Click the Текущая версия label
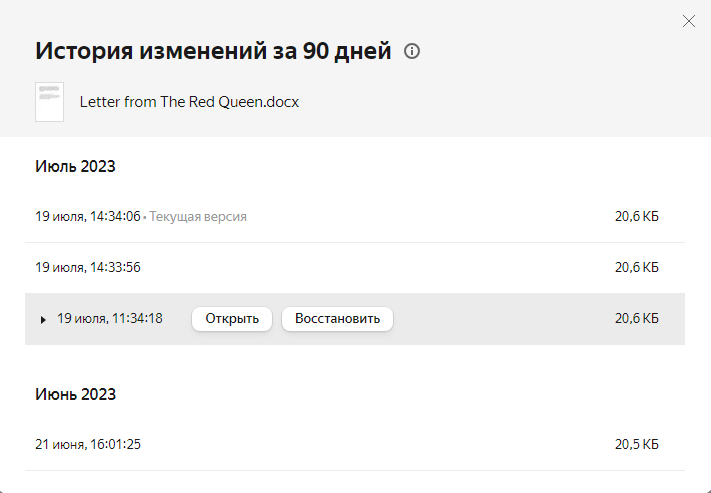 point(198,216)
